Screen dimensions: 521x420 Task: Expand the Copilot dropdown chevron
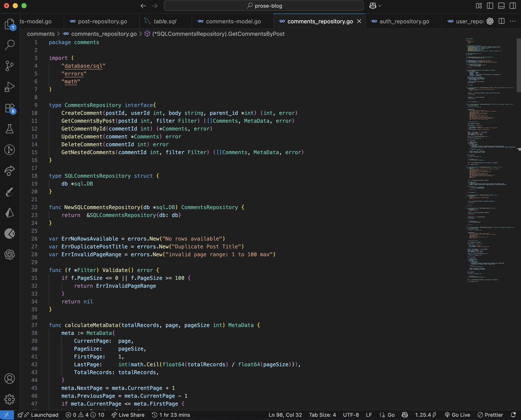pos(380,6)
